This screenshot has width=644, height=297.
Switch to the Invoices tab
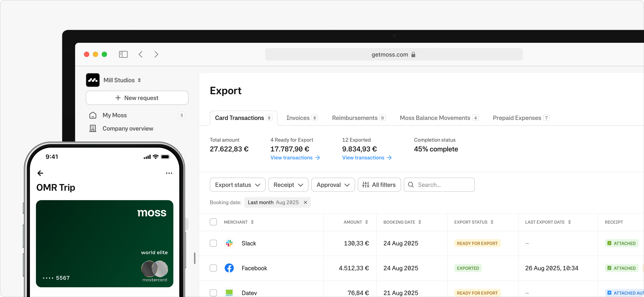point(301,118)
